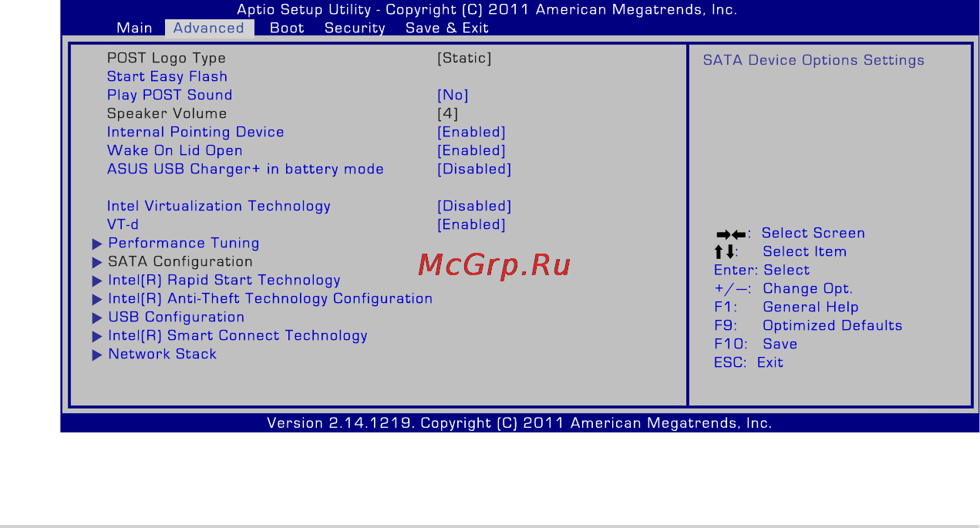Select the Internal Pointing Device label
Image resolution: width=980 pixels, height=528 pixels.
(x=196, y=133)
